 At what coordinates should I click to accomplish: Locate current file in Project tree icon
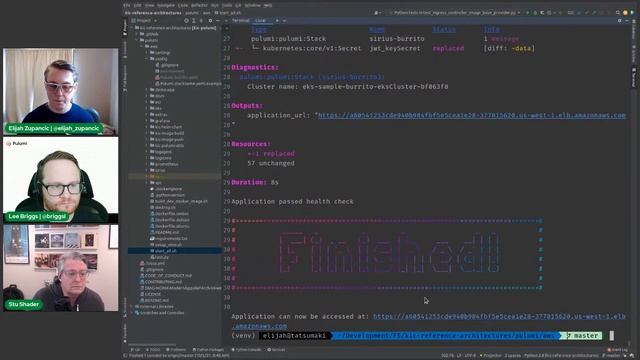pyautogui.click(x=186, y=20)
